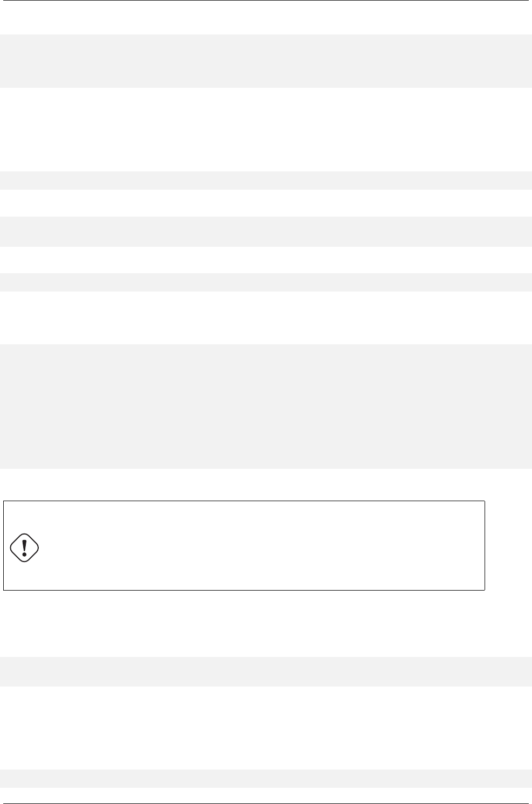Click the horizontal header rule above all code blocks
Image resolution: width=532 pixels, height=804 pixels.
click(x=266, y=1)
